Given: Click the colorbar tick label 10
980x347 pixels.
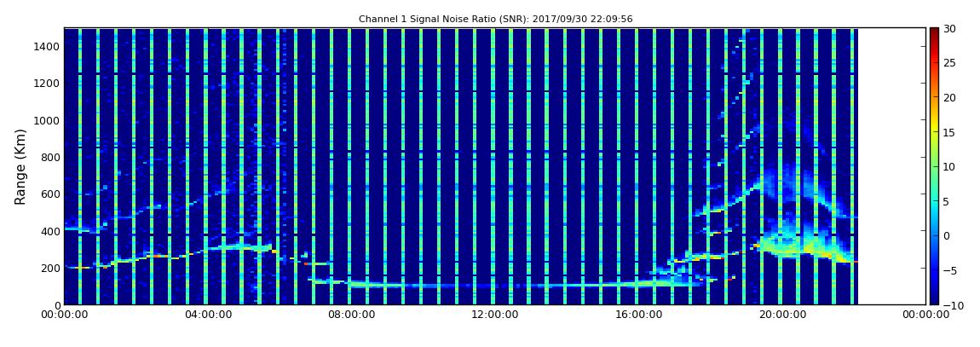Looking at the screenshot, I should tap(950, 167).
